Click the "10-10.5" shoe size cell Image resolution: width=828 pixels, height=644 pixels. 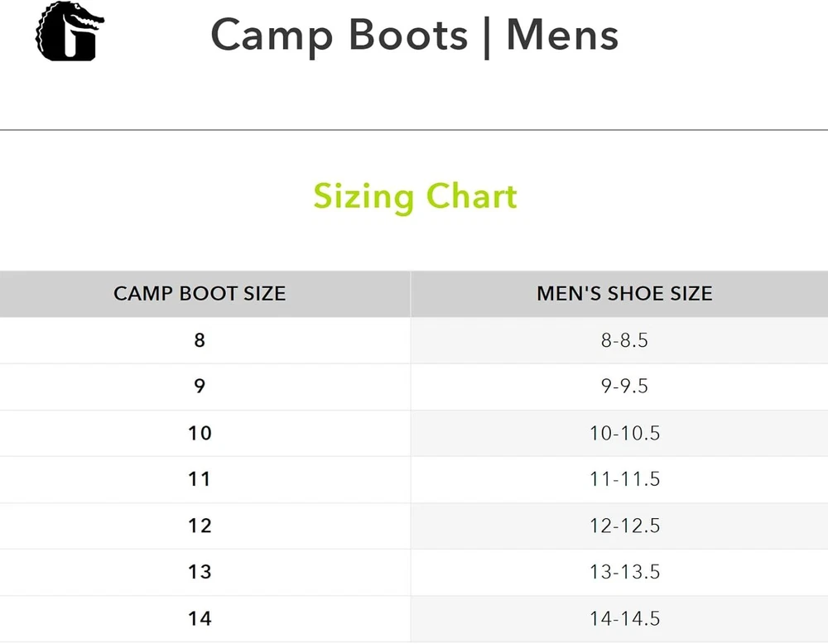pyautogui.click(x=624, y=433)
